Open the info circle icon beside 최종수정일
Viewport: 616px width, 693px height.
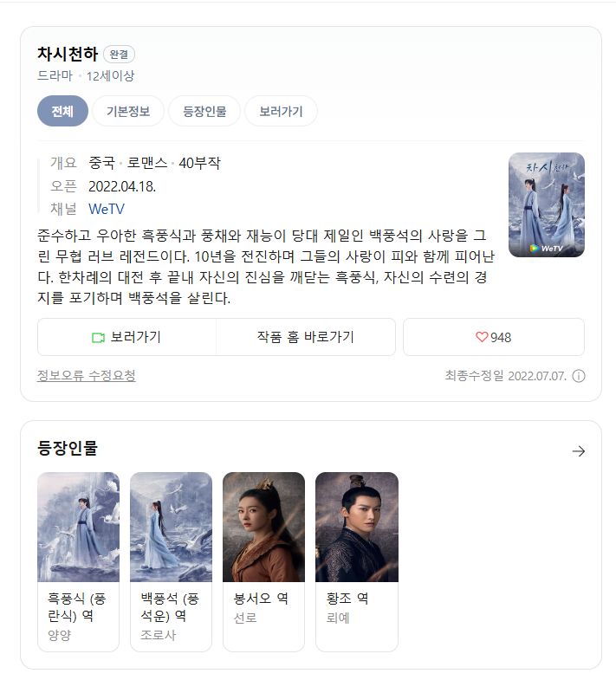coord(579,376)
